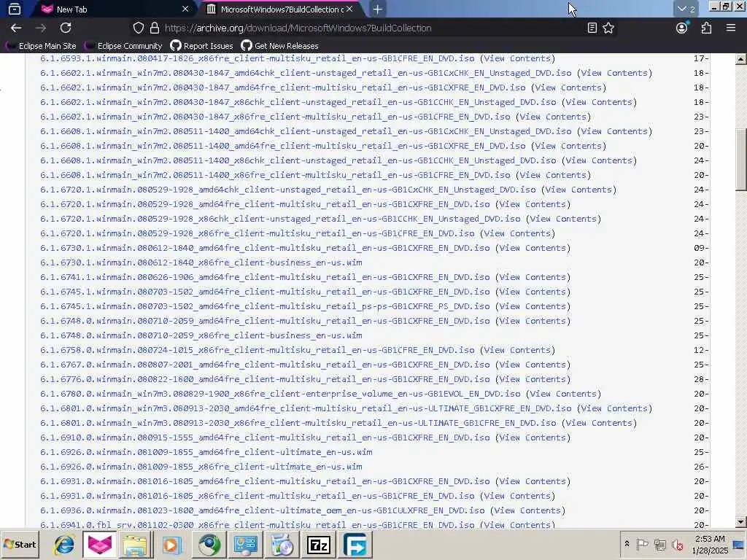Bookmark this page with the star
The height and width of the screenshot is (560, 747).
[x=608, y=28]
